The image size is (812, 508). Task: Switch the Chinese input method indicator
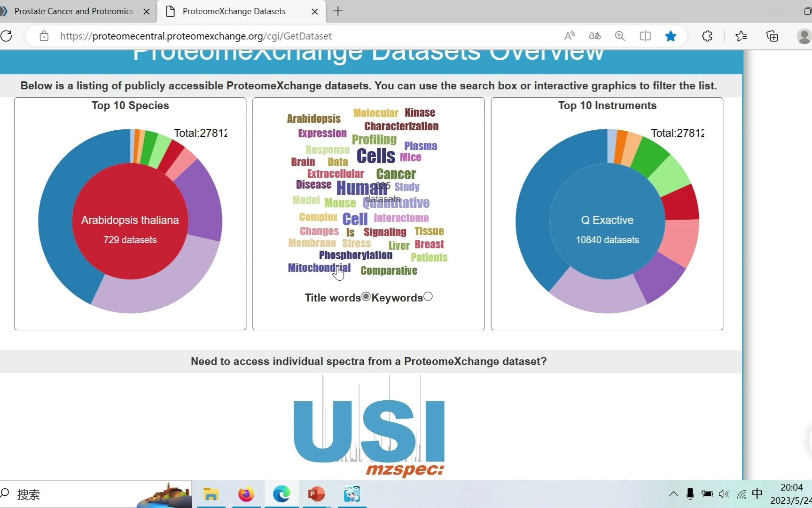point(757,494)
